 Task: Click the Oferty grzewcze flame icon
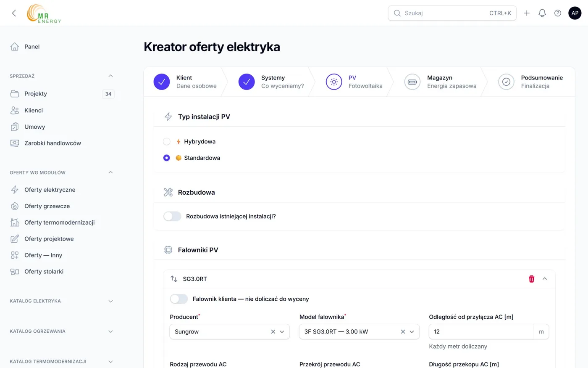15,206
